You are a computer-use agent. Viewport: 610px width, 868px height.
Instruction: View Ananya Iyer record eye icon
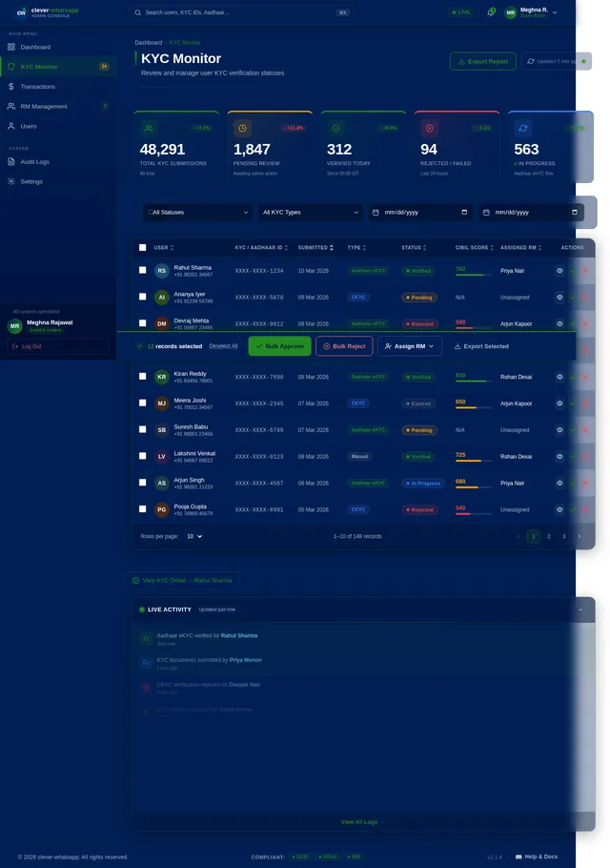(x=559, y=298)
